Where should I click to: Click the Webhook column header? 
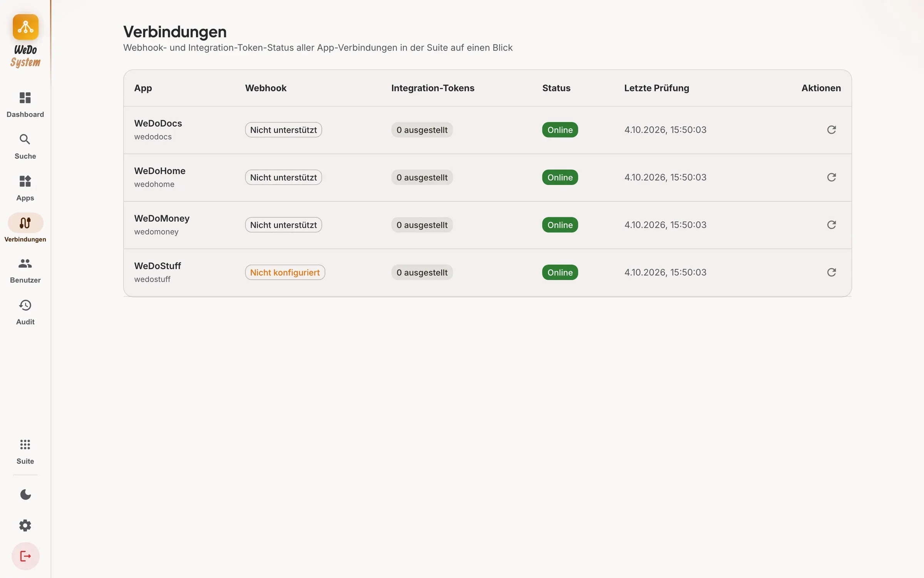coord(266,88)
